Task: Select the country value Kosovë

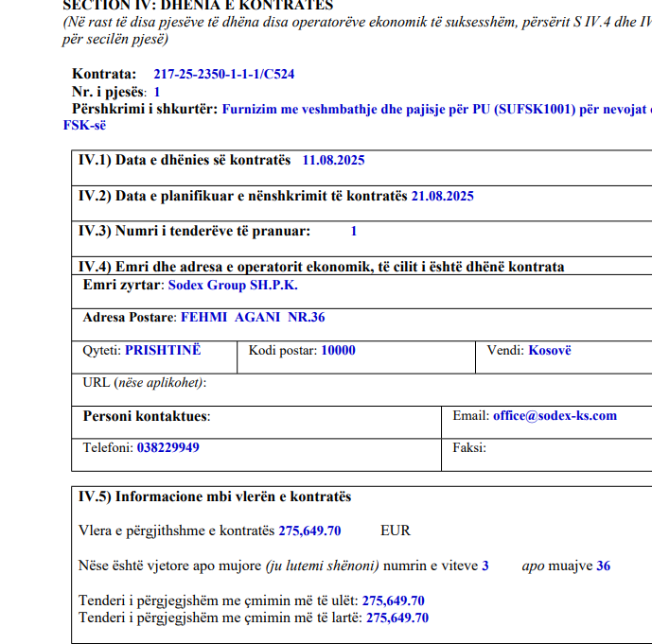Action: [550, 351]
